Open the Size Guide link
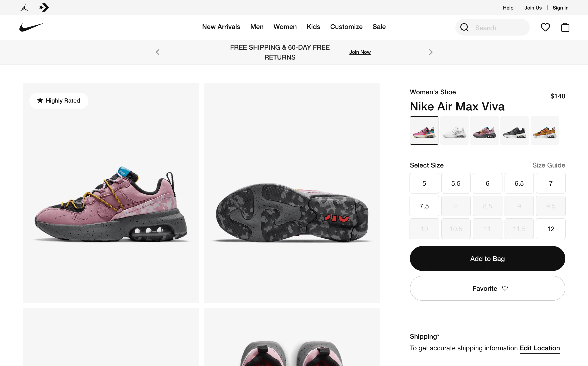 549,165
